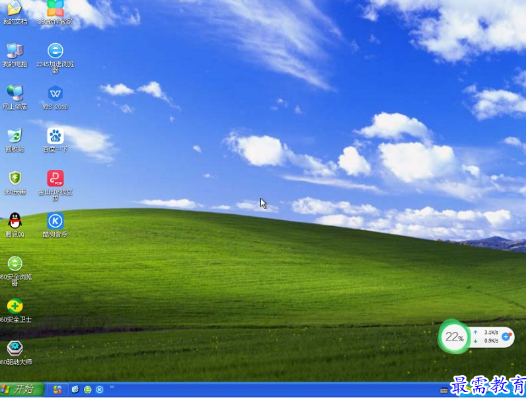The image size is (532, 406).
Task: Click the blue plus button on floating widget
Action: (x=506, y=337)
